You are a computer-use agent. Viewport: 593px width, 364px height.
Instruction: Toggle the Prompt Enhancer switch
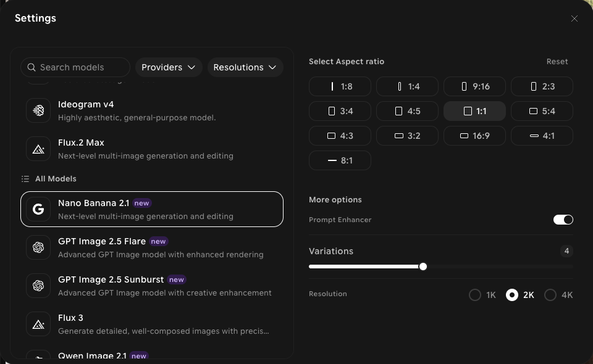pos(563,220)
